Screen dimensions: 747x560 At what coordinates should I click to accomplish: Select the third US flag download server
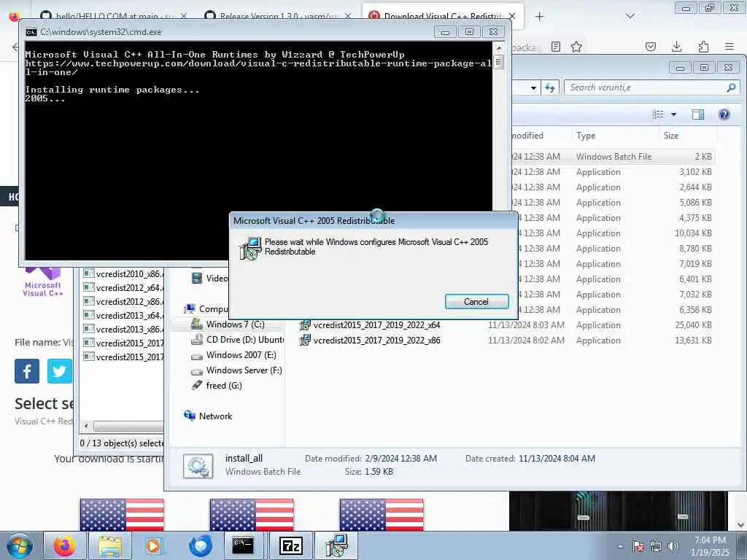[x=382, y=514]
